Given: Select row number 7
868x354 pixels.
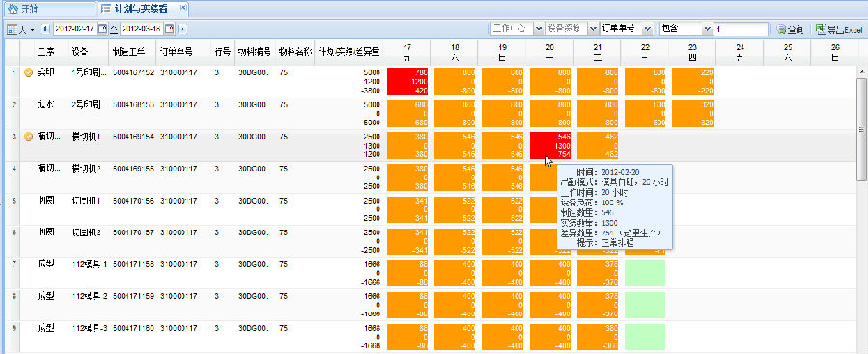Looking at the screenshot, I should tap(14, 264).
